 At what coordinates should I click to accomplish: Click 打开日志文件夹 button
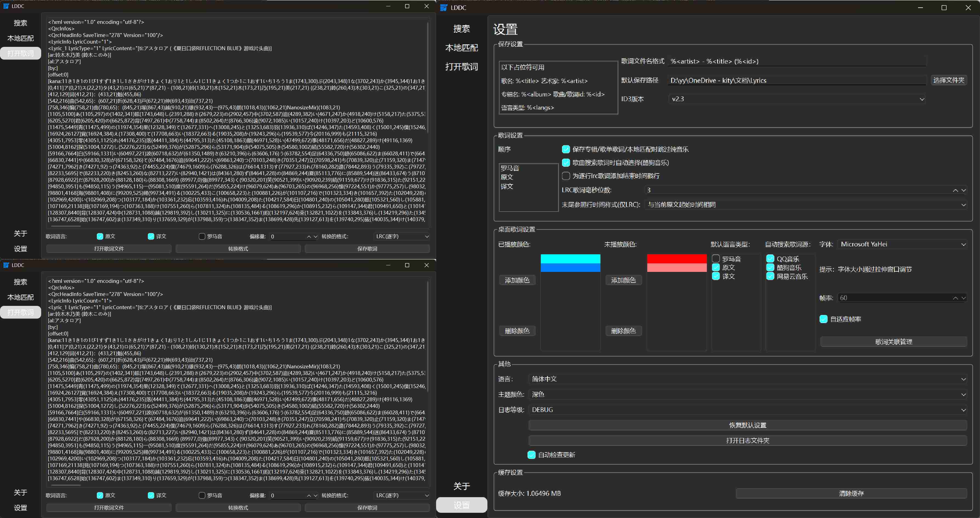coord(748,440)
